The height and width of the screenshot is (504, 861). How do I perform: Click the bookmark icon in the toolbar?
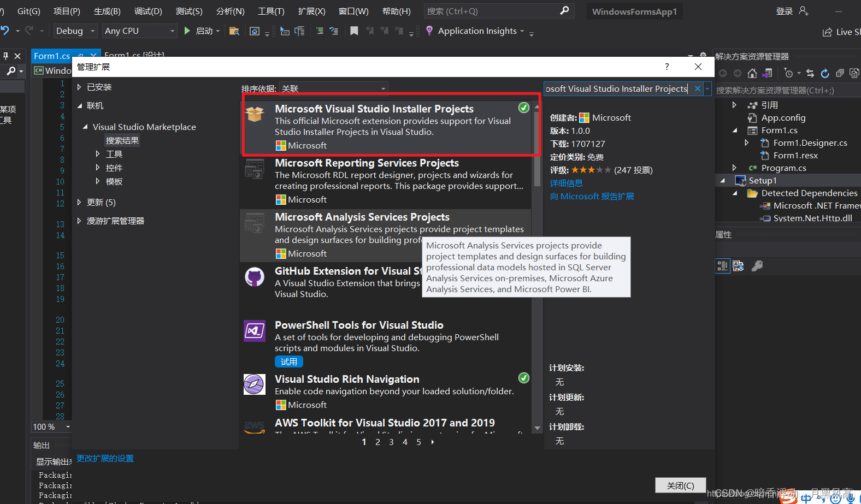pyautogui.click(x=354, y=31)
